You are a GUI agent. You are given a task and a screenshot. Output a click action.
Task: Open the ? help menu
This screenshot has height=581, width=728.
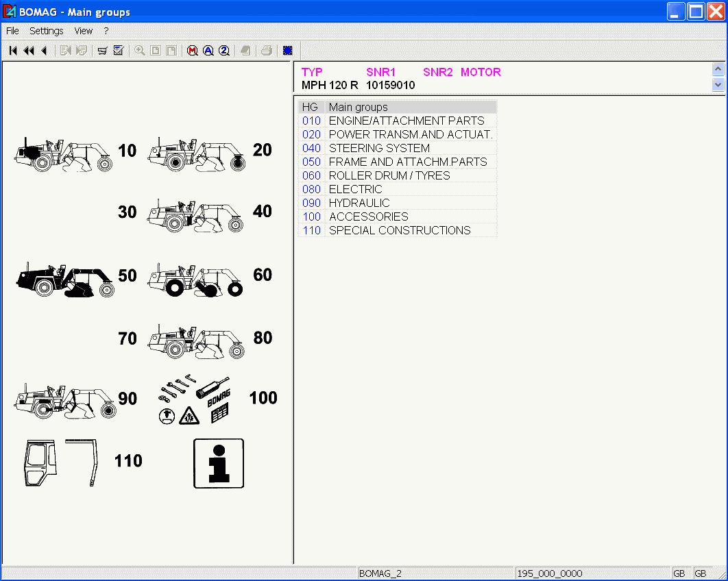pos(106,31)
